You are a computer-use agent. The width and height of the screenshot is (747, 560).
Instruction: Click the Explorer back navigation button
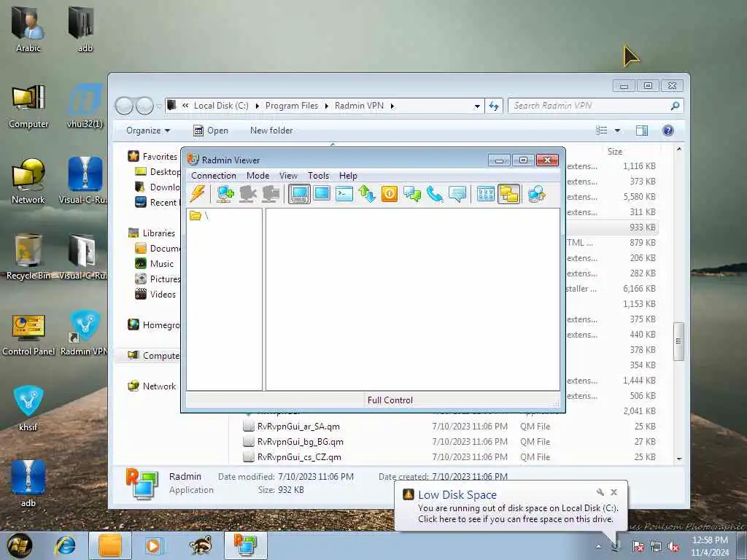pyautogui.click(x=124, y=106)
